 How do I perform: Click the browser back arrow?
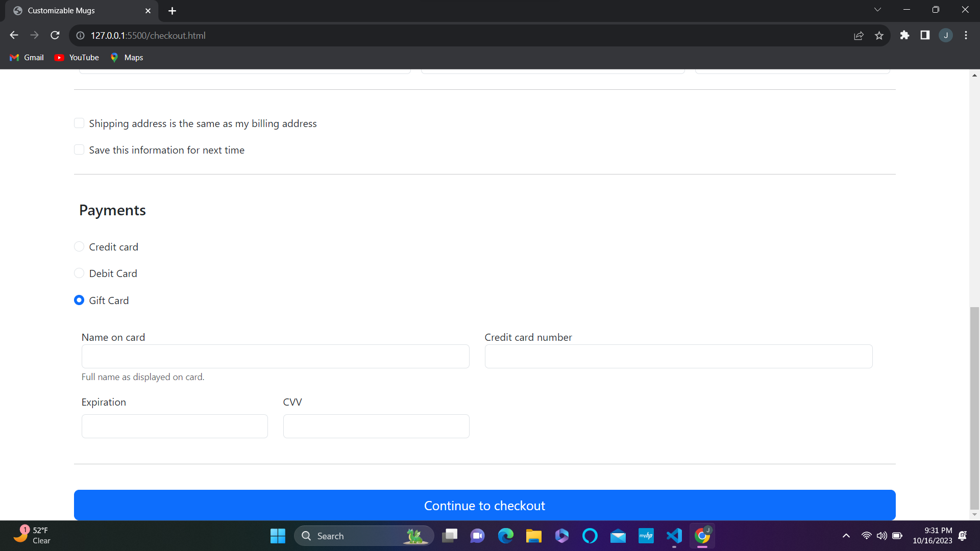pyautogui.click(x=13, y=35)
